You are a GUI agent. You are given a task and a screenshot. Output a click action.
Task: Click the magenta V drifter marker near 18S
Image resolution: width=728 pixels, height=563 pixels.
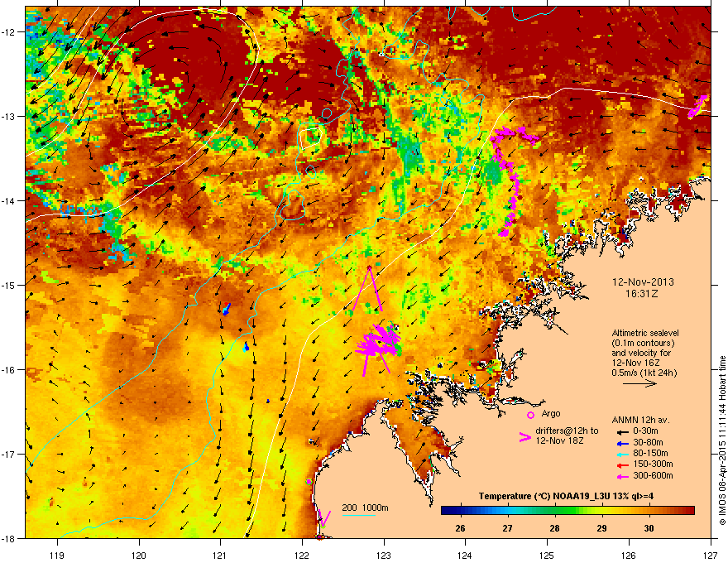[324, 517]
